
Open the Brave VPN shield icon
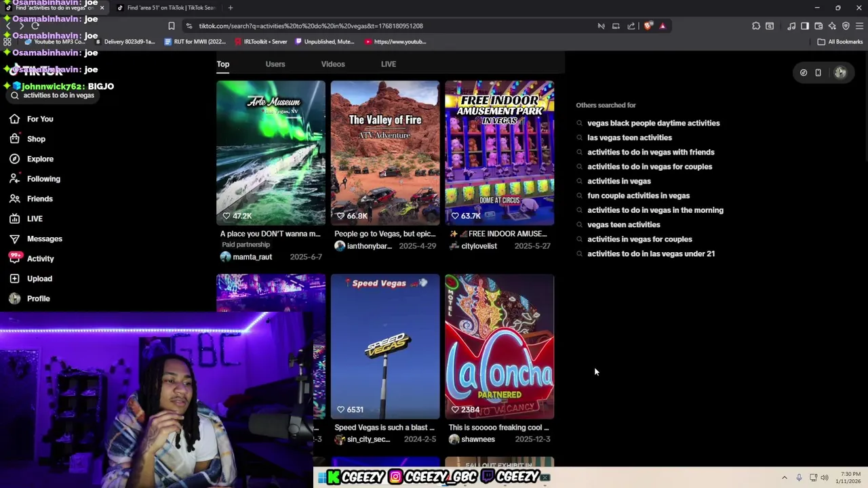pos(846,26)
